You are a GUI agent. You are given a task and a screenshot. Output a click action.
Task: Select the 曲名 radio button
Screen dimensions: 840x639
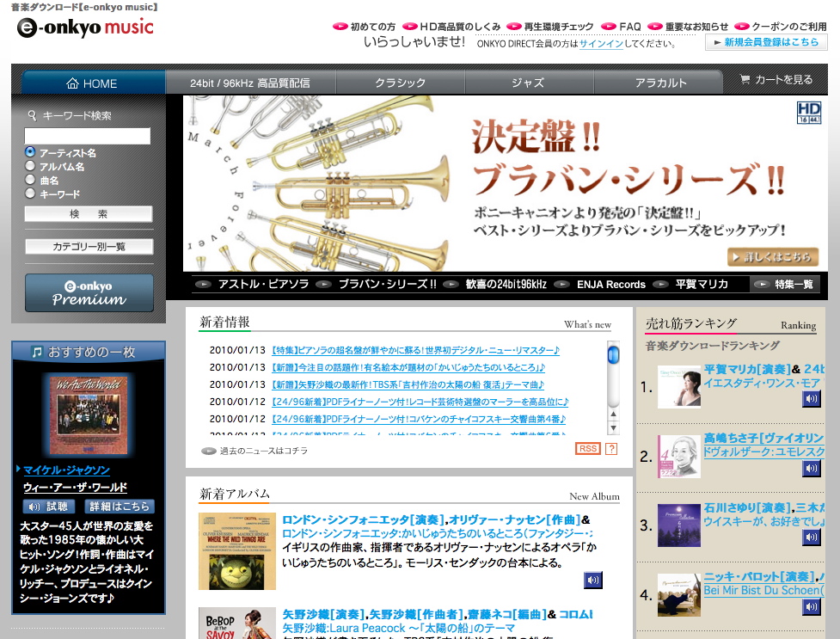tap(30, 180)
